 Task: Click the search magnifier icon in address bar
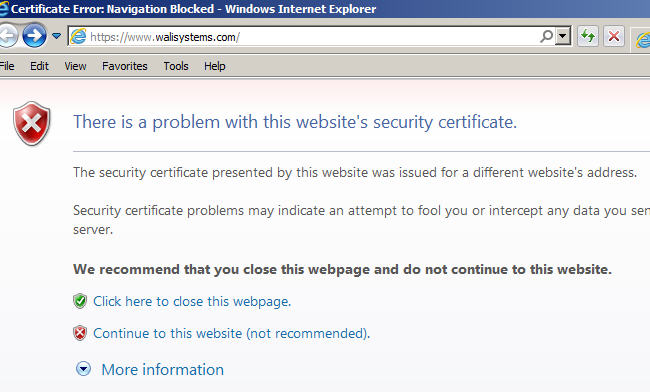(547, 36)
